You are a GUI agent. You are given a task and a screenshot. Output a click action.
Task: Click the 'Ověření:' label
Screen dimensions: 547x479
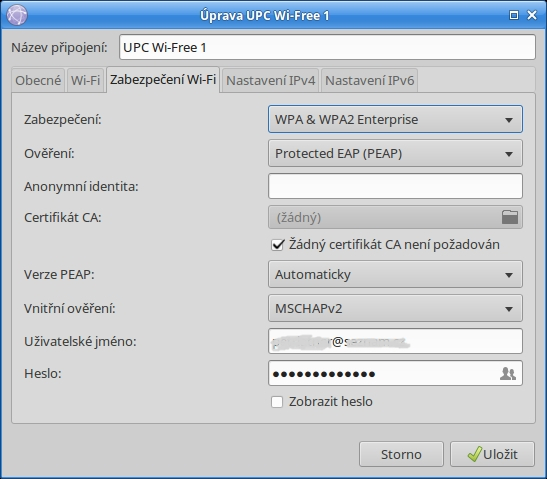(49, 154)
